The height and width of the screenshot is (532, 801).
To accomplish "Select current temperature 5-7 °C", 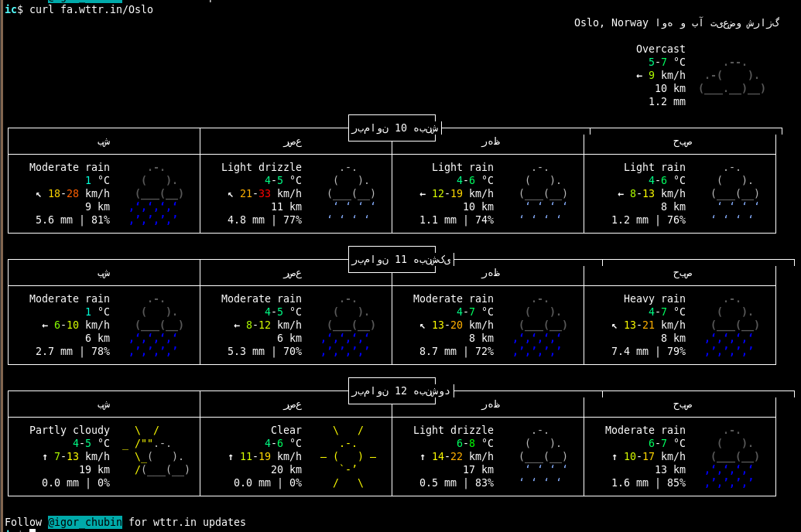I will 666,62.
